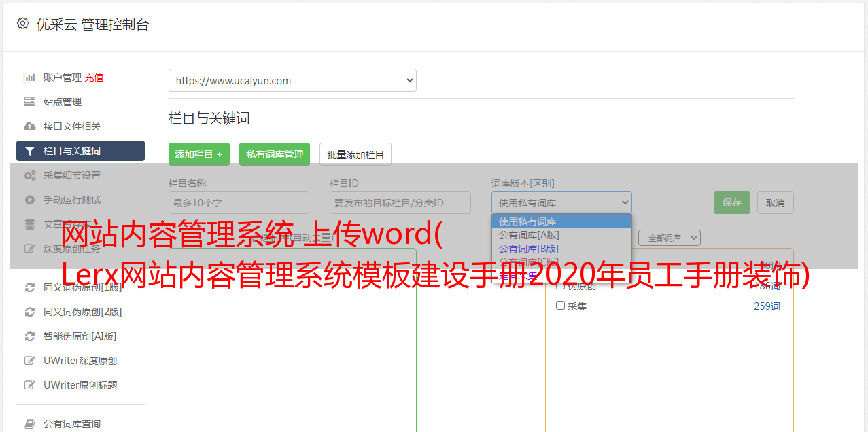Open the site URL dropdown www.ucaiyun.com
This screenshot has width=868, height=432.
[x=292, y=80]
